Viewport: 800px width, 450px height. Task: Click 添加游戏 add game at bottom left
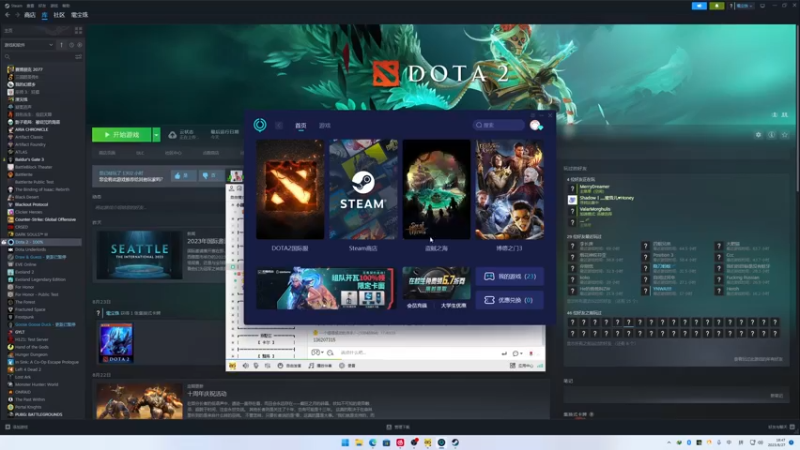tap(17, 427)
